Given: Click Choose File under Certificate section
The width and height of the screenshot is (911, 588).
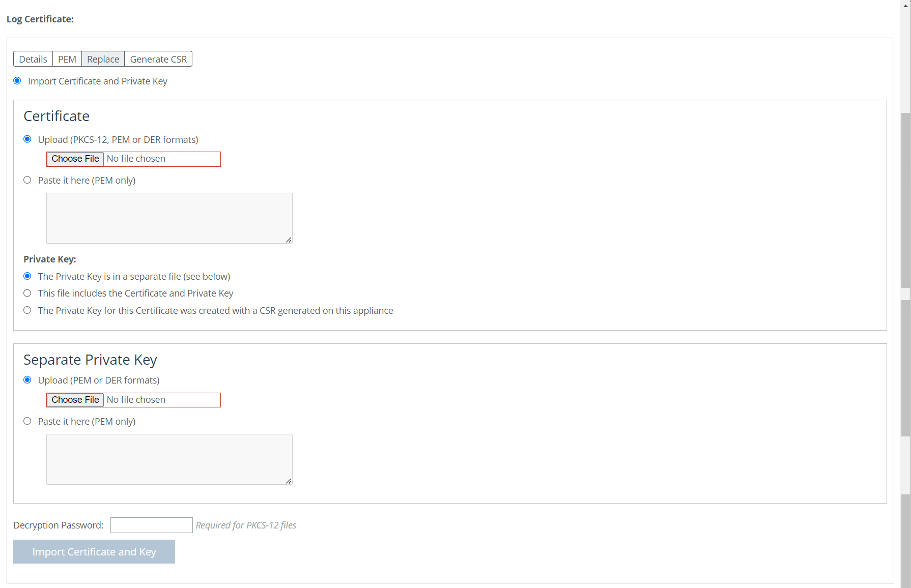Looking at the screenshot, I should click(x=75, y=159).
